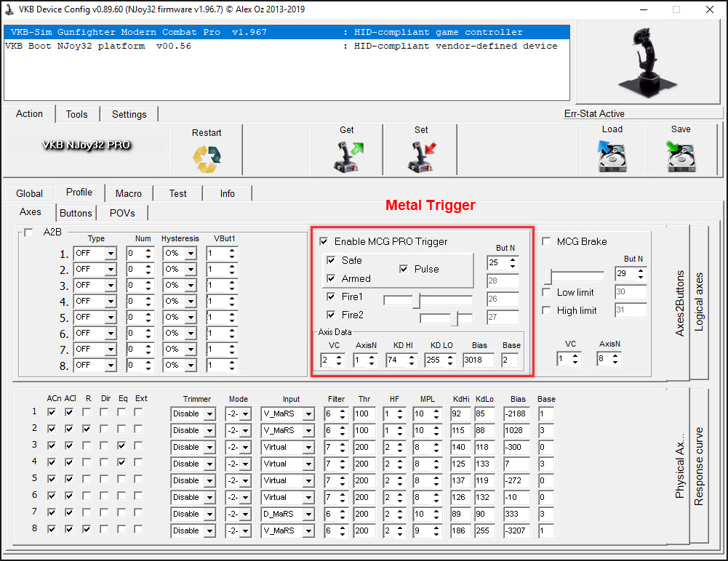The image size is (728, 561).
Task: Click the Err-Stat Active status label
Action: [594, 113]
